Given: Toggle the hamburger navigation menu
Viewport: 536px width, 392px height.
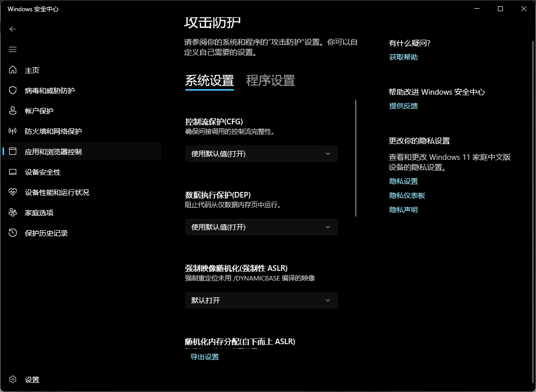Looking at the screenshot, I should (13, 49).
